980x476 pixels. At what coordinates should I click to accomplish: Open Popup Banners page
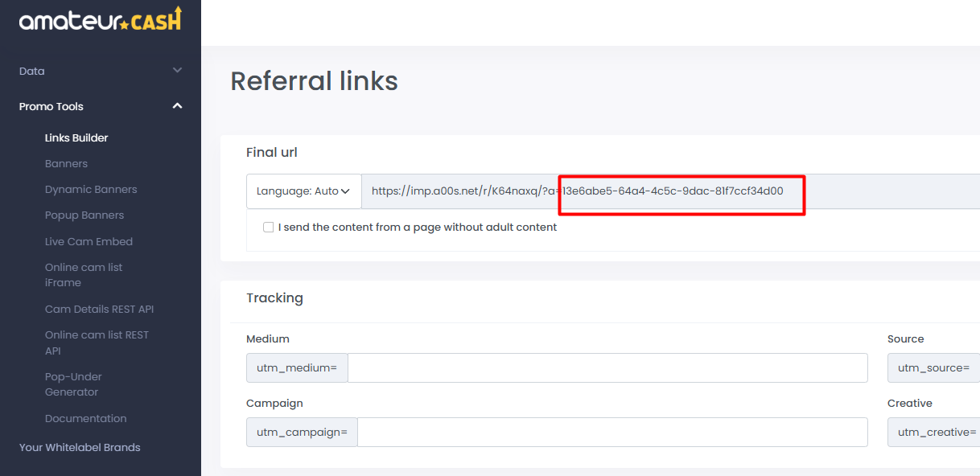84,215
